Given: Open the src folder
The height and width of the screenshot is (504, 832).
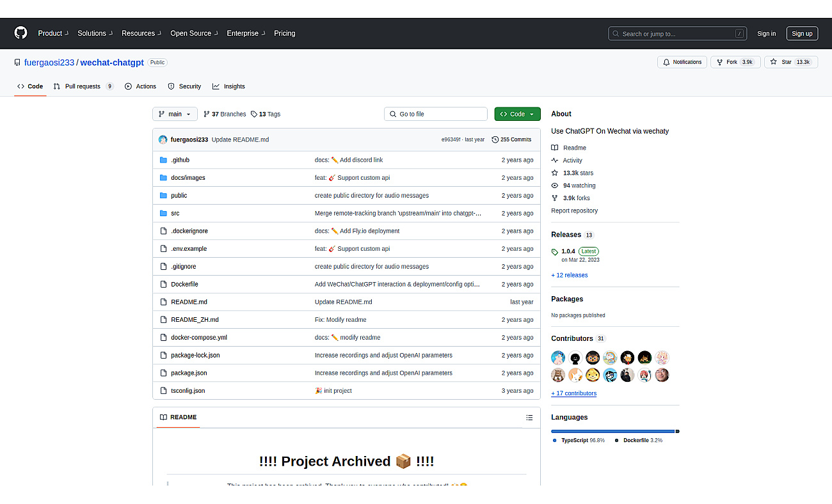Looking at the screenshot, I should [x=175, y=213].
